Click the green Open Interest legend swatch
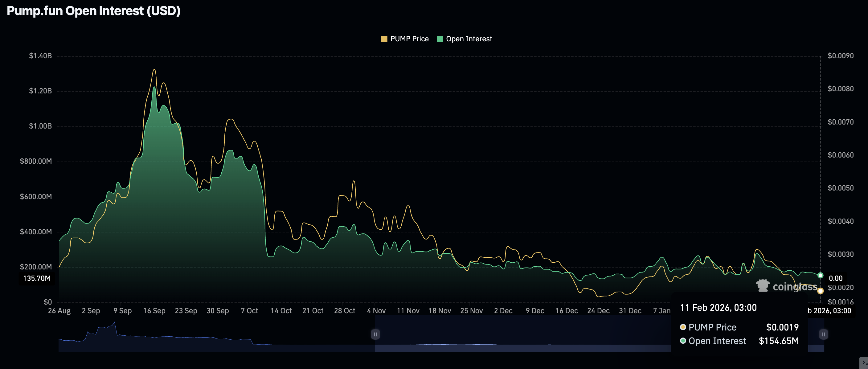868x369 pixels. pos(440,39)
